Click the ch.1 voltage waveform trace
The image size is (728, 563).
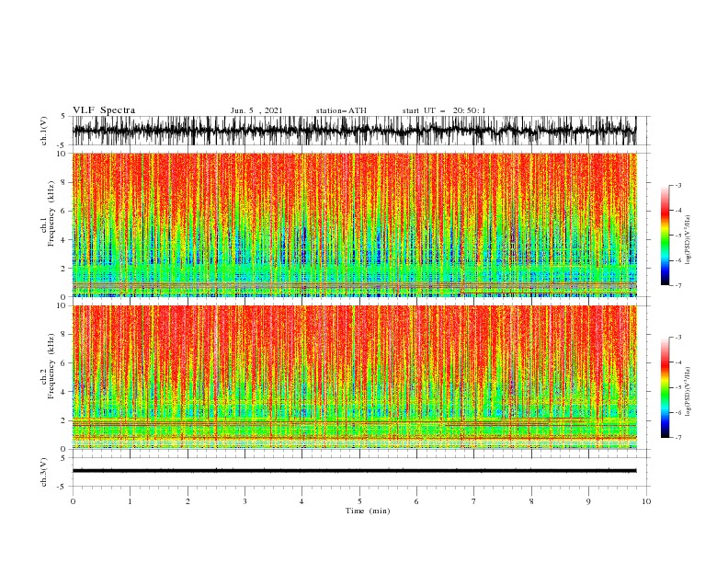click(x=354, y=131)
